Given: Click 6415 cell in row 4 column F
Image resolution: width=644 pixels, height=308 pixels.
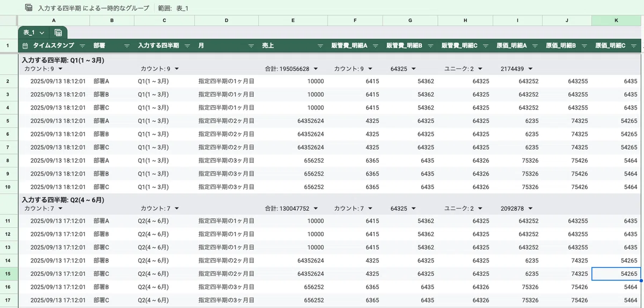Looking at the screenshot, I should click(355, 108).
